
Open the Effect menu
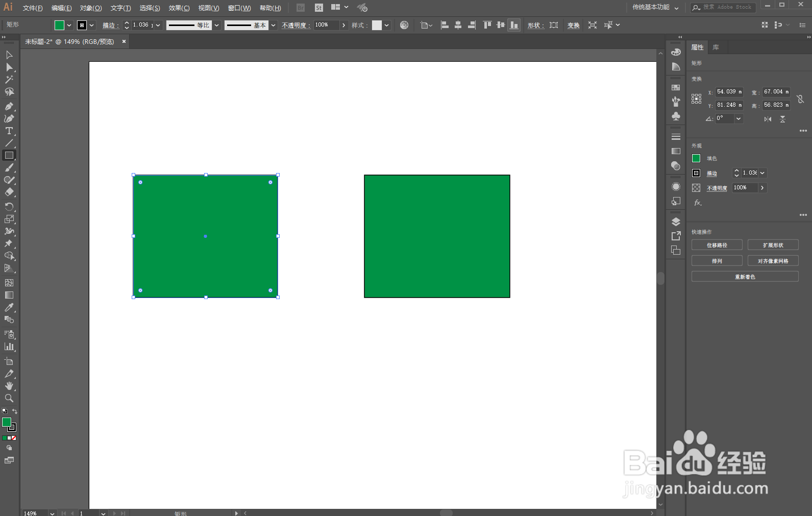[x=179, y=8]
